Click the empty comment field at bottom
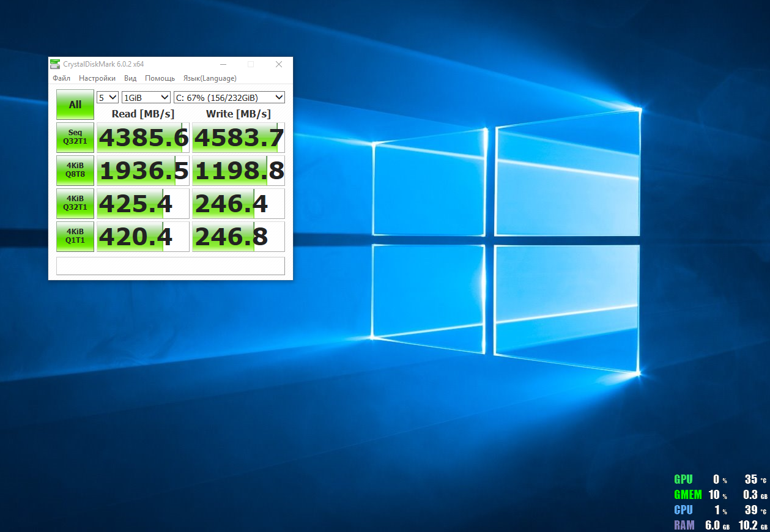Screen dimensions: 770x532 tap(171, 266)
